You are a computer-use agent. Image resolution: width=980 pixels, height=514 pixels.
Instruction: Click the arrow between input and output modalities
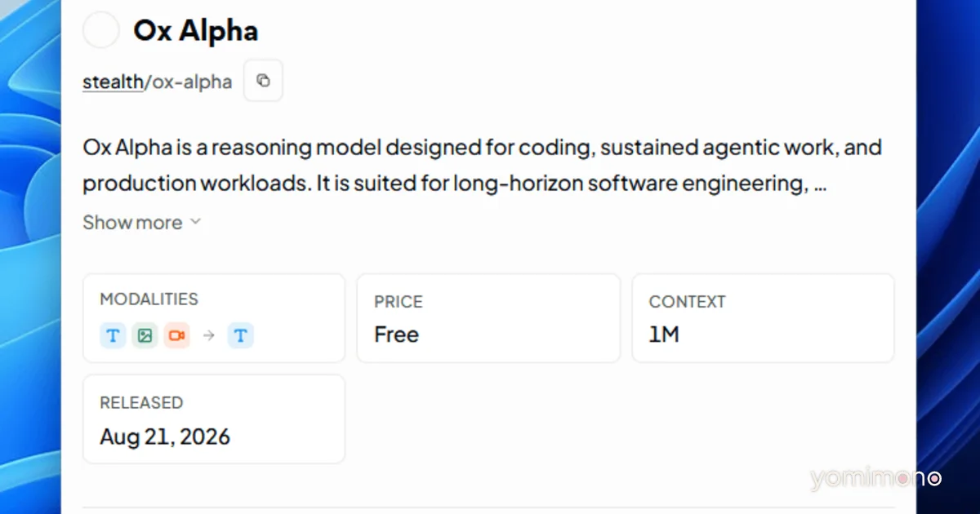click(x=209, y=335)
